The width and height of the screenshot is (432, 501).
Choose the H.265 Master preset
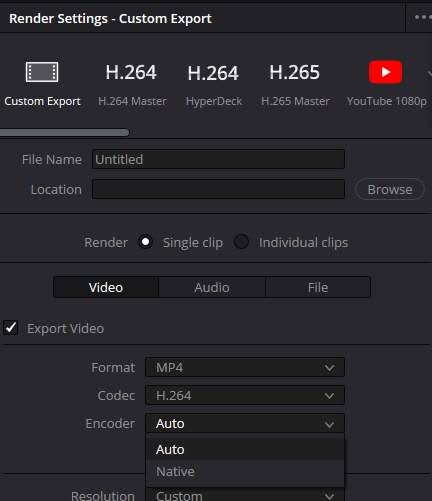pyautogui.click(x=295, y=84)
